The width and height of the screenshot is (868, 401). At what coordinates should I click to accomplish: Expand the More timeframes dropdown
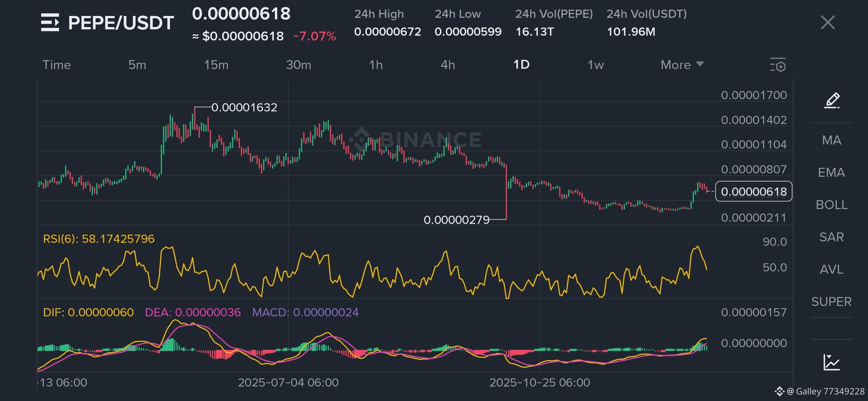click(682, 65)
